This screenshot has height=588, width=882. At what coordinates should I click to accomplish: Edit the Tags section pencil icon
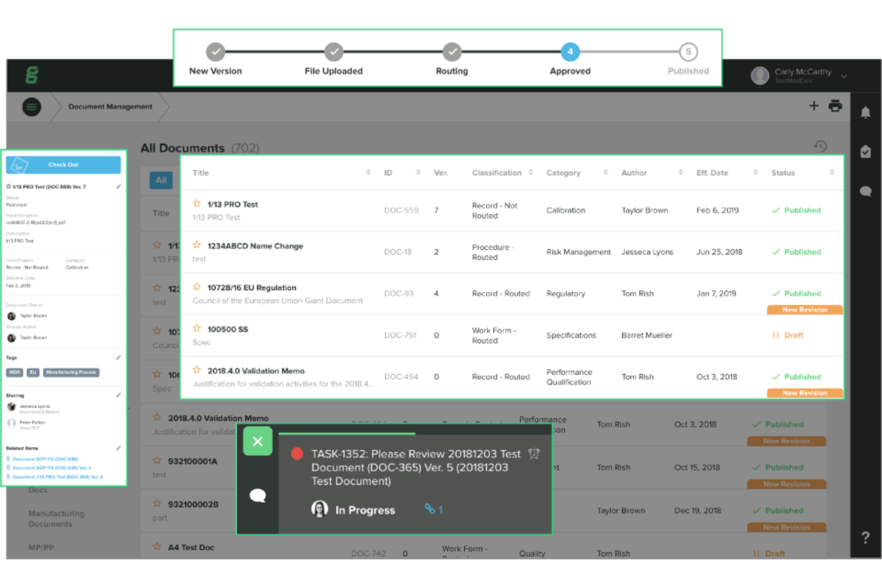coord(119,357)
